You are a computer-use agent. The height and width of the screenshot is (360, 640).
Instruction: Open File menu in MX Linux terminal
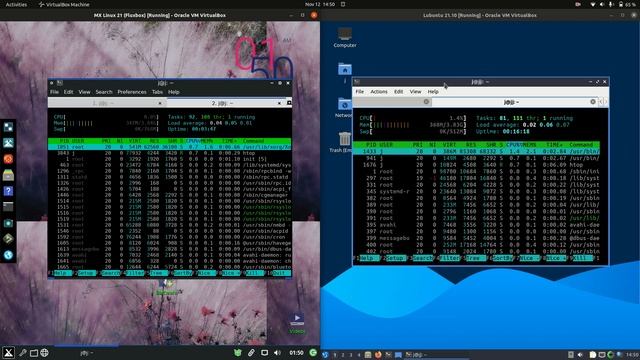click(x=54, y=92)
